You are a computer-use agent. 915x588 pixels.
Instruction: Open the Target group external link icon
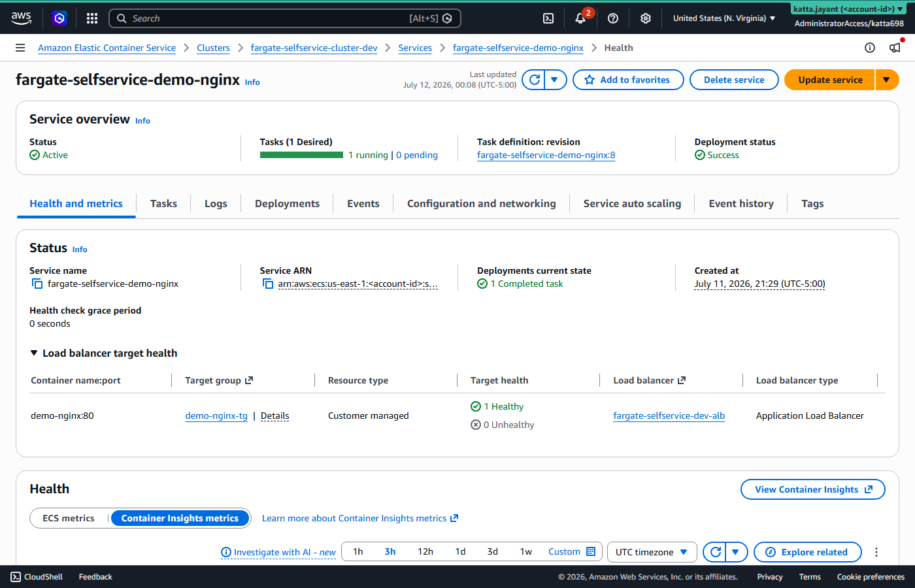click(x=249, y=380)
